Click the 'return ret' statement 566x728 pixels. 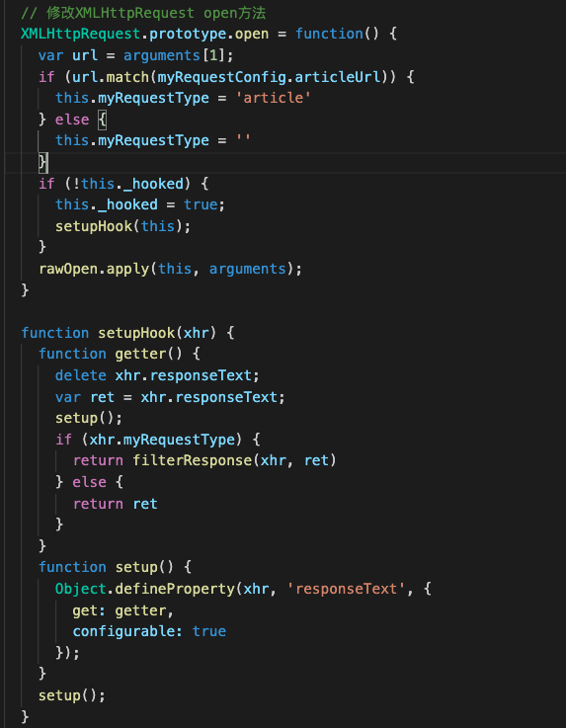pyautogui.click(x=116, y=504)
